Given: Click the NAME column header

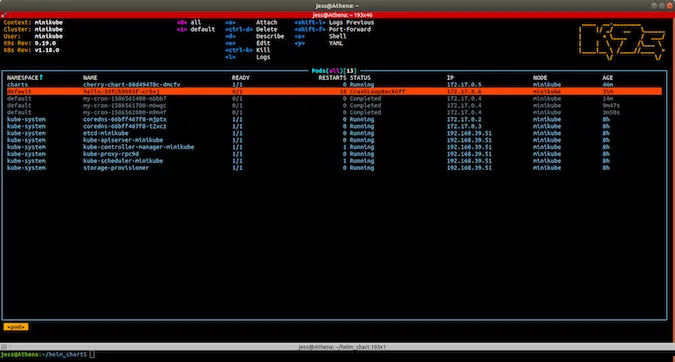Looking at the screenshot, I should pyautogui.click(x=90, y=77).
